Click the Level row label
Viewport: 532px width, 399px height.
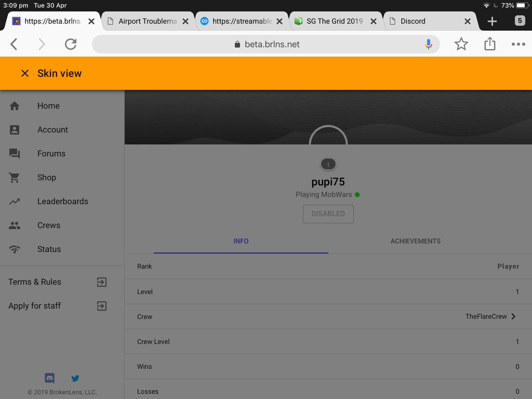pyautogui.click(x=145, y=292)
